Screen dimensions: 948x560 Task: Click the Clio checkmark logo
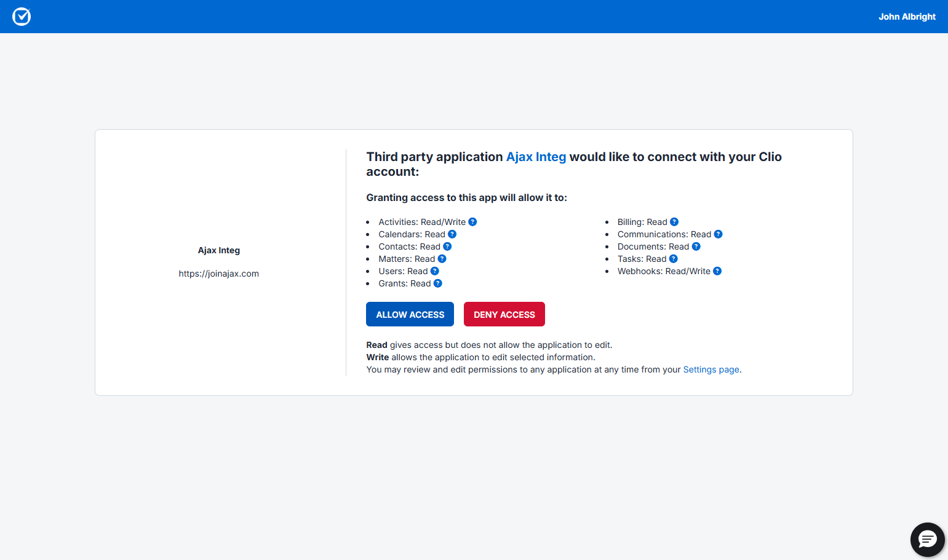coord(22,17)
